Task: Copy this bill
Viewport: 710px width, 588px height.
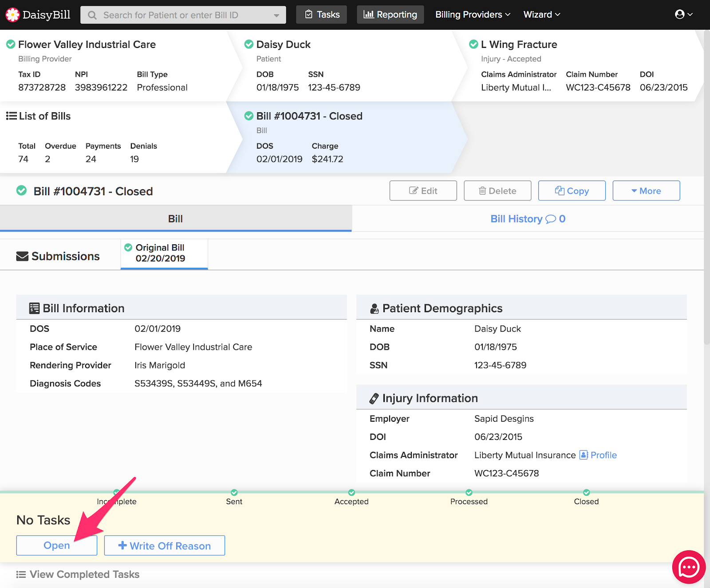Action: [572, 191]
